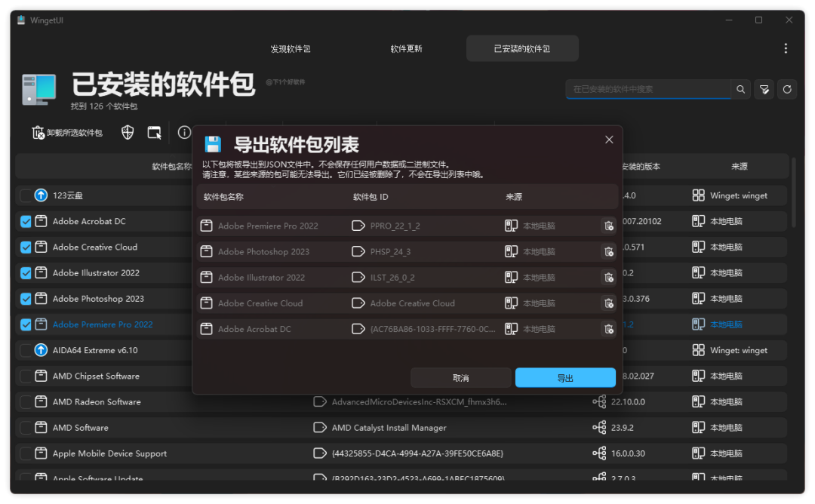Check the AIDA64 Extreme v6.10 checkbox

[x=26, y=350]
